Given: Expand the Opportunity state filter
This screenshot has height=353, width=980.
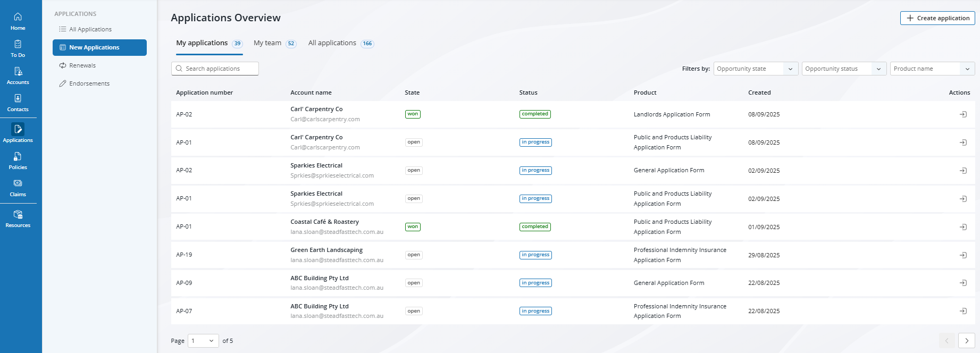Looking at the screenshot, I should [x=755, y=69].
